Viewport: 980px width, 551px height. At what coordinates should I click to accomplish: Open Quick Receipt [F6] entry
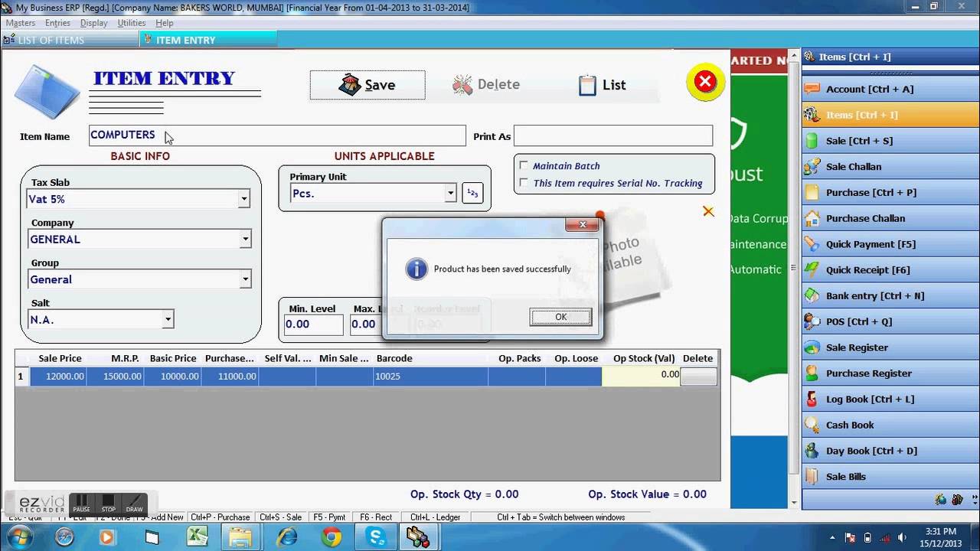[890, 270]
